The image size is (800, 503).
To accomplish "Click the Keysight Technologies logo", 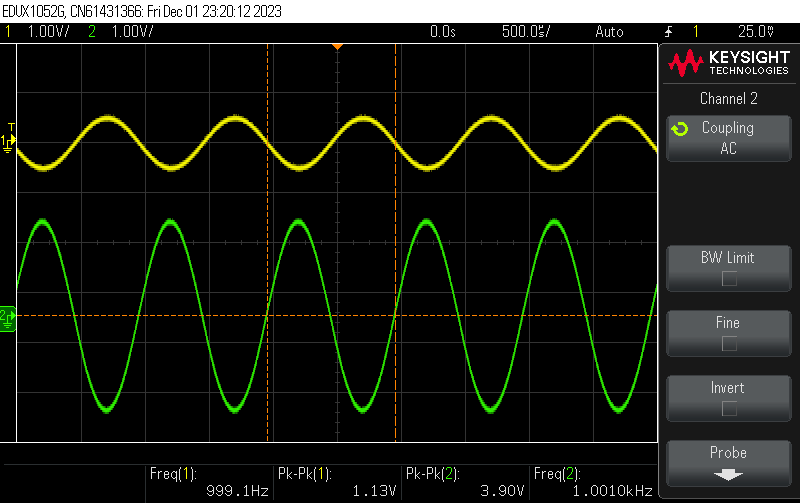I will (729, 63).
